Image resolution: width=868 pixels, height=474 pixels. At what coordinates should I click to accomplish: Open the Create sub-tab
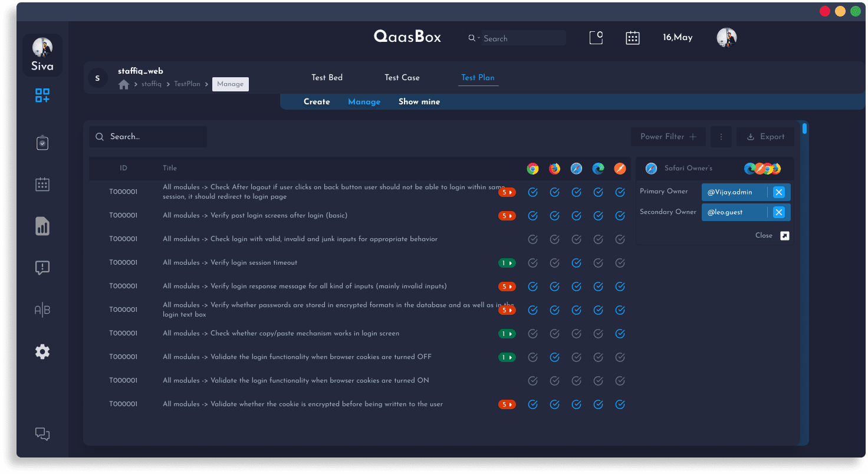[317, 102]
